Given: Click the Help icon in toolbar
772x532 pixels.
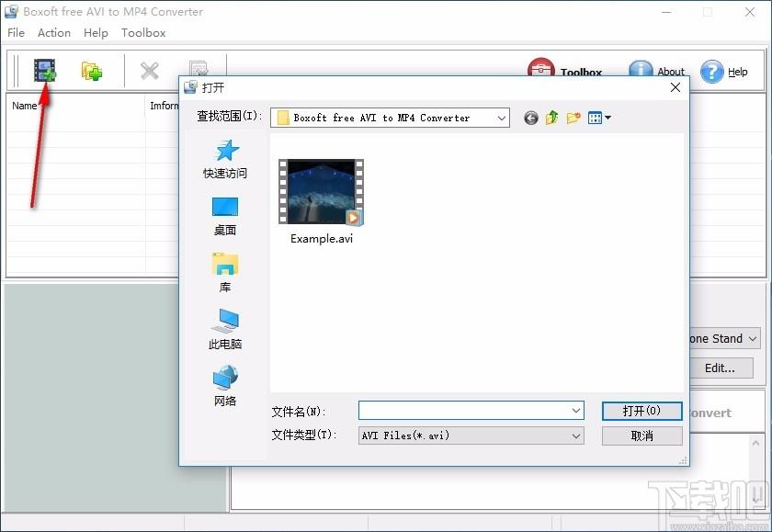Looking at the screenshot, I should (712, 72).
